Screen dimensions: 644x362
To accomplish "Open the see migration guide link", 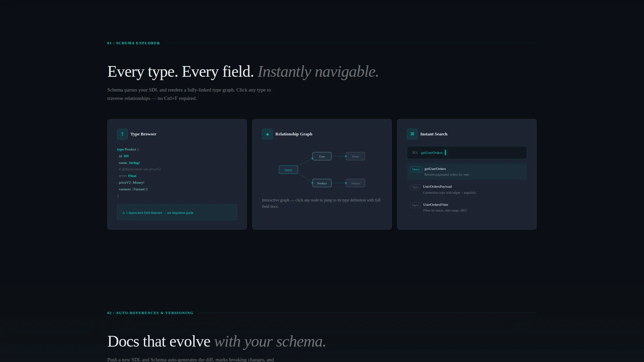I will [x=180, y=213].
